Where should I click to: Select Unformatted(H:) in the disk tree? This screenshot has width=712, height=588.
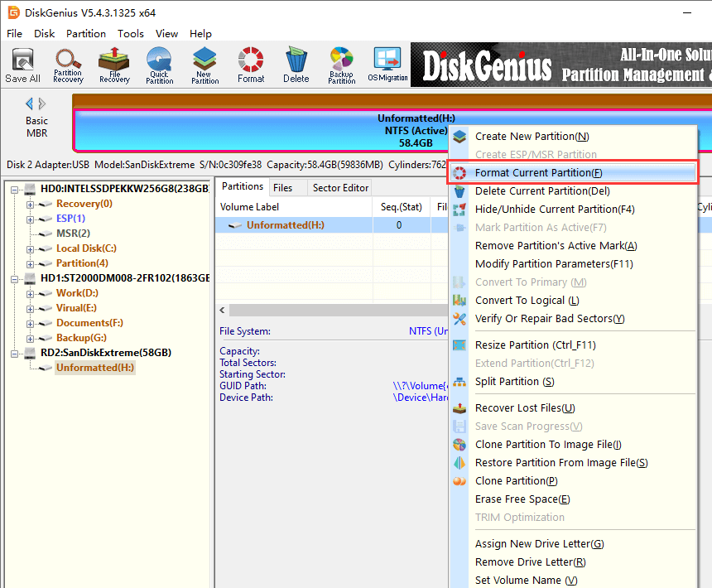(94, 368)
